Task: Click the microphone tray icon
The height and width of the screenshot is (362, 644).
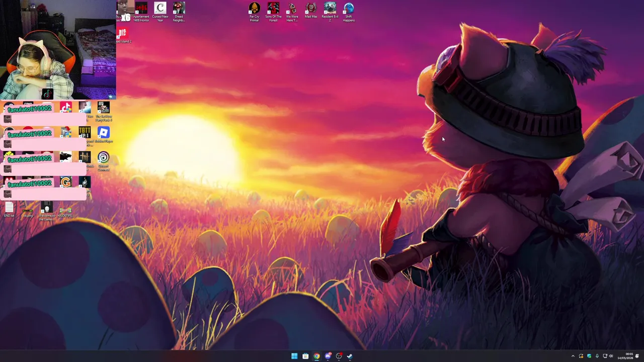Action: [x=597, y=356]
